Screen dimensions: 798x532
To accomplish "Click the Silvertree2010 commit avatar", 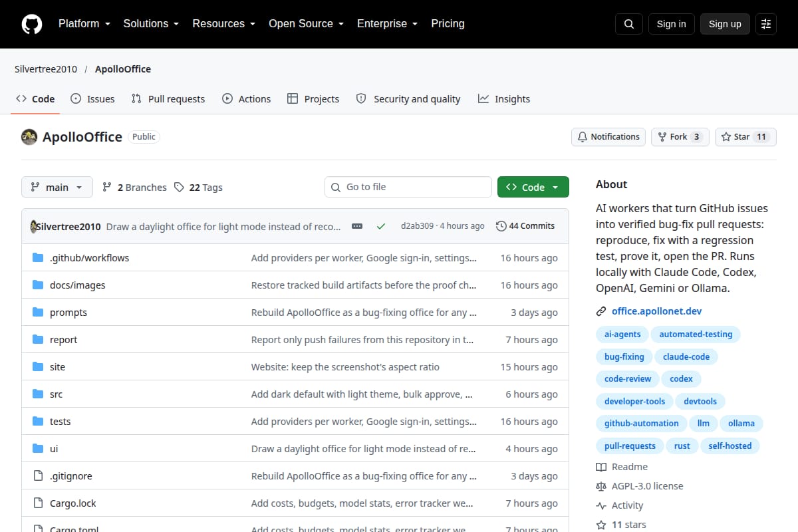I will [x=33, y=226].
